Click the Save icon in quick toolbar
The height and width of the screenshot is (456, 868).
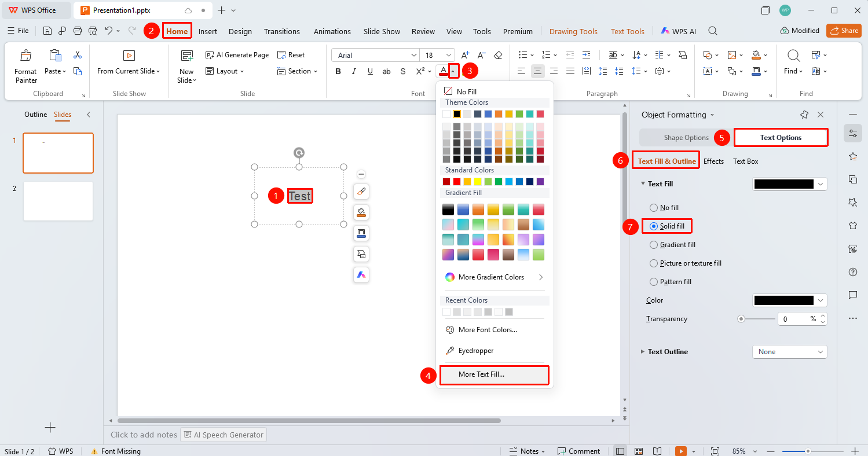[47, 31]
